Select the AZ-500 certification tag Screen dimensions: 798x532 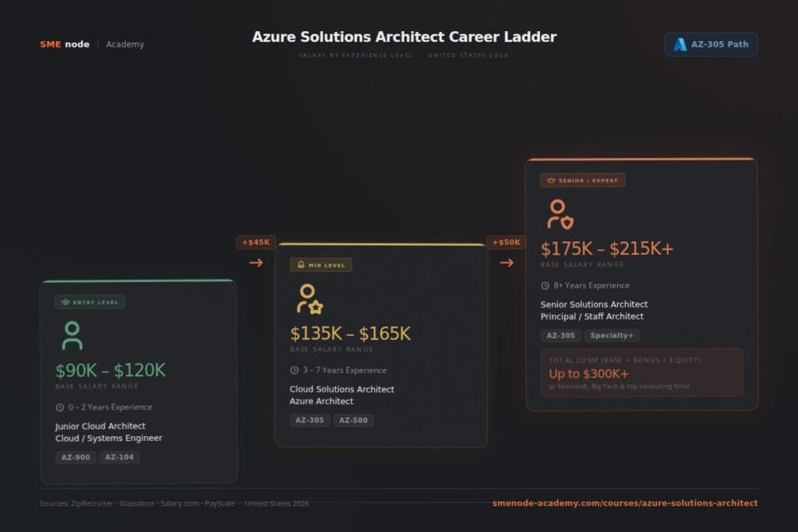click(353, 420)
